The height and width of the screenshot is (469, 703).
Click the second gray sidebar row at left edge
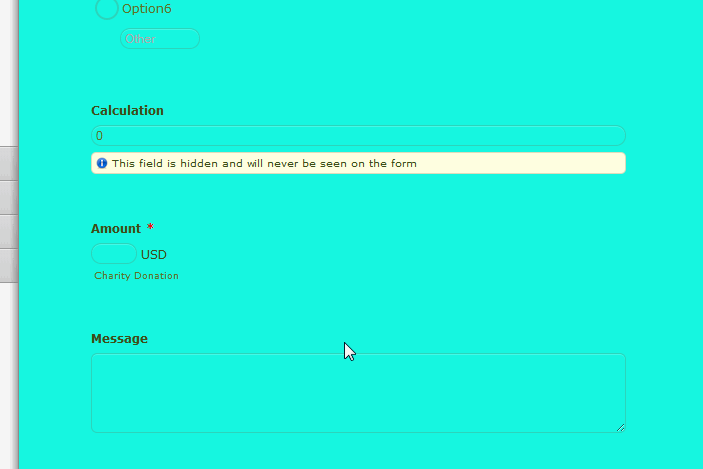pyautogui.click(x=8, y=197)
